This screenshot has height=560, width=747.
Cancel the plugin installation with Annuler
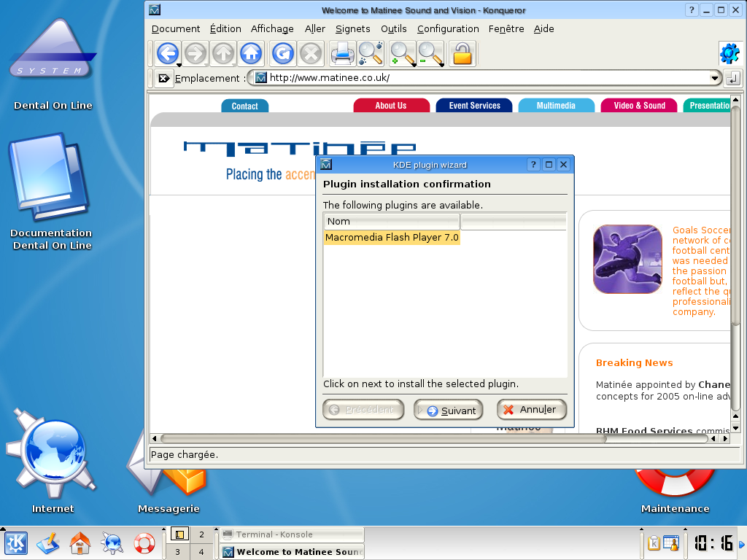click(531, 409)
